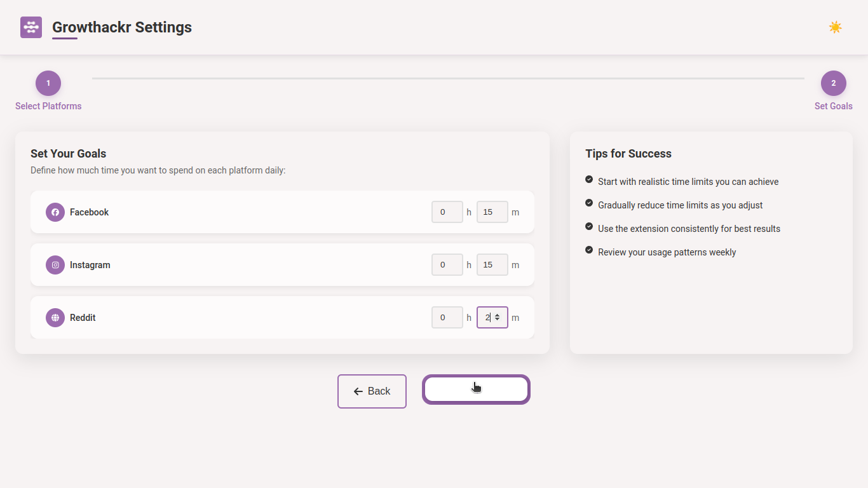
Task: Click the Instagram platform icon
Action: 55,264
